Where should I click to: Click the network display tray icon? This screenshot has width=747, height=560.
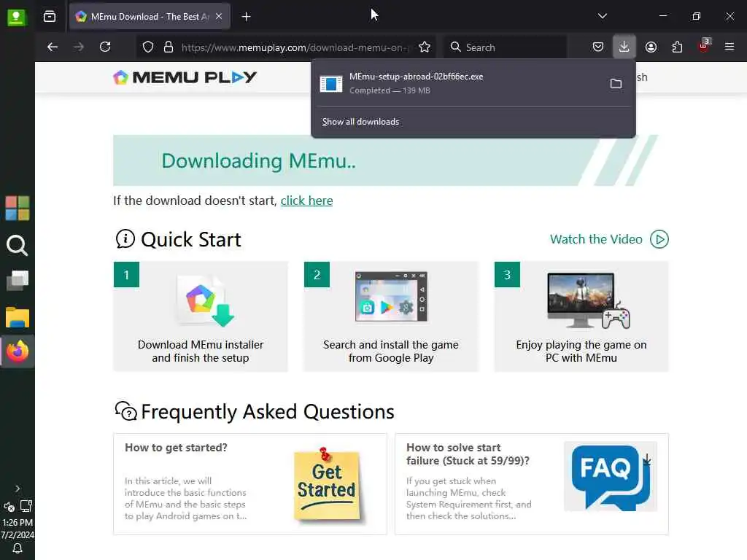point(26,506)
